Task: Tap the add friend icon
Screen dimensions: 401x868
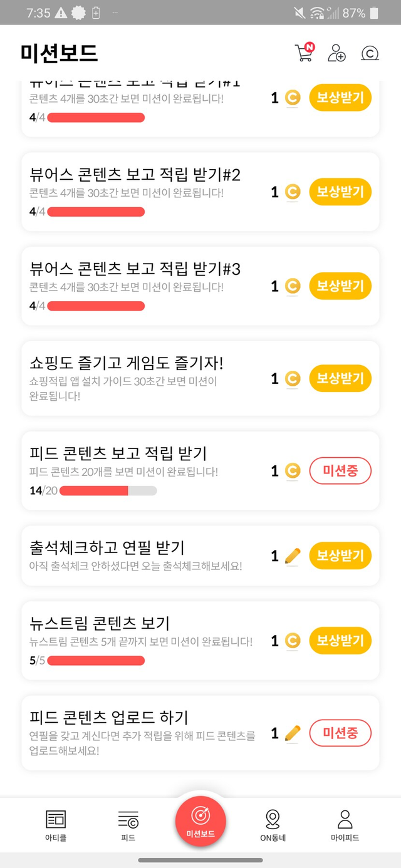Action: coord(336,53)
